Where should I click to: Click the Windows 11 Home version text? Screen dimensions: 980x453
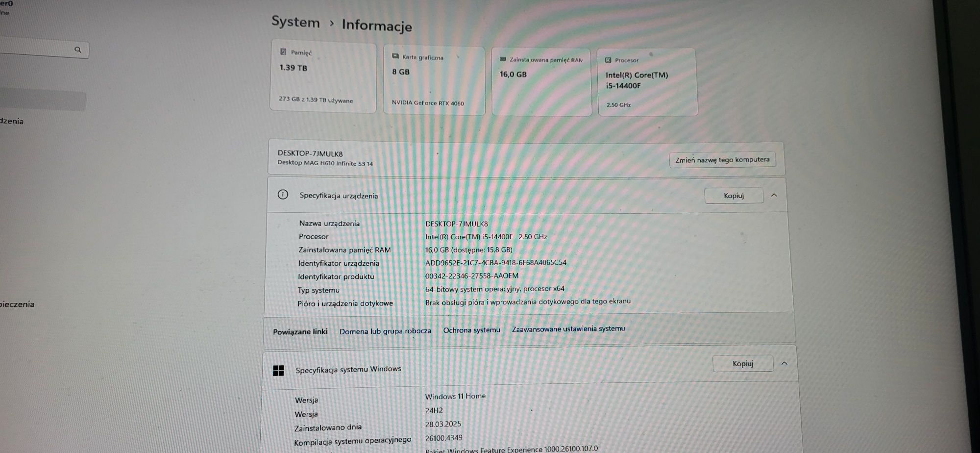[x=455, y=396]
